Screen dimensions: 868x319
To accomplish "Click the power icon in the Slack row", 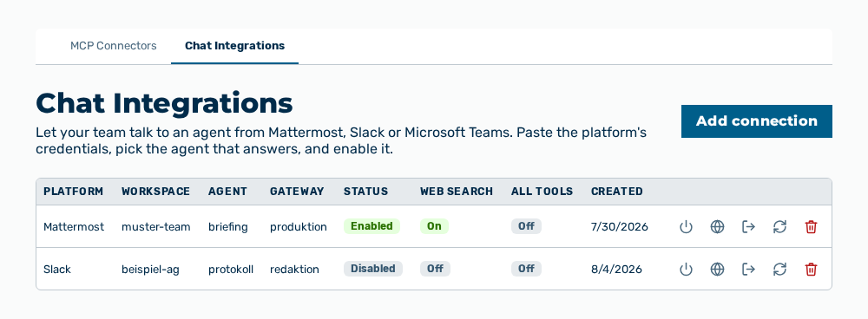I will (x=686, y=270).
